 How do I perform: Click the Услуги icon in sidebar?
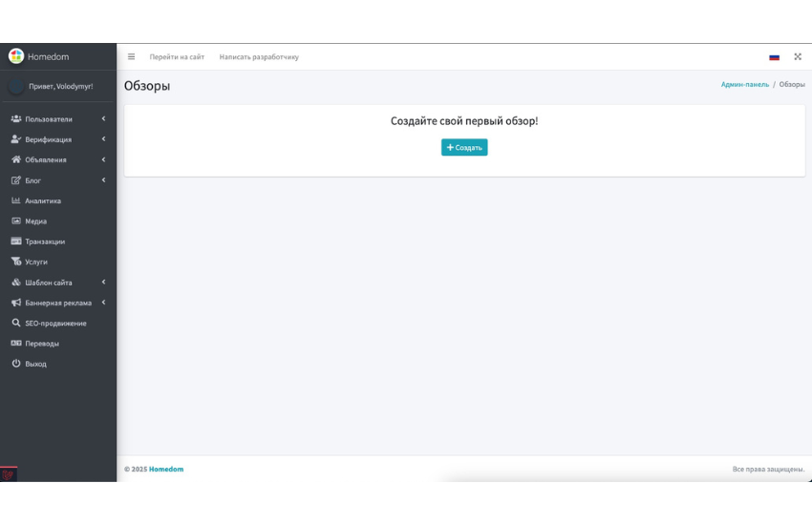pyautogui.click(x=16, y=262)
